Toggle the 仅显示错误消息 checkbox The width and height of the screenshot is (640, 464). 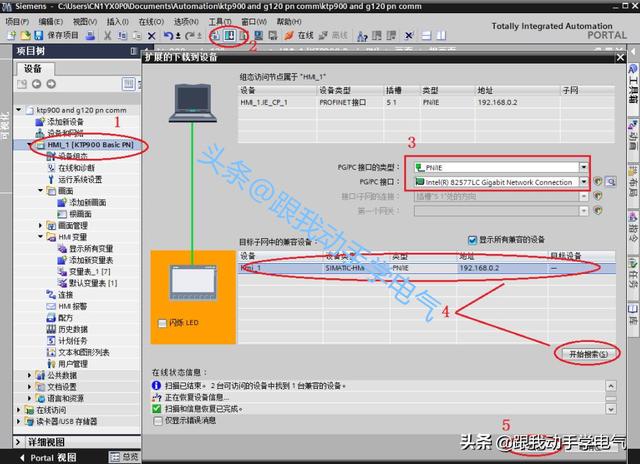point(158,421)
